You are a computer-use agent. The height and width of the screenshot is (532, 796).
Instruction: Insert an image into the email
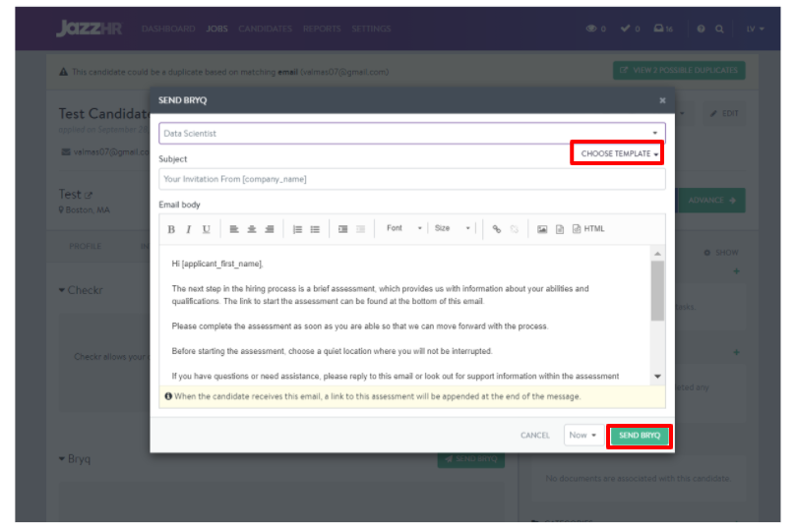pyautogui.click(x=541, y=229)
